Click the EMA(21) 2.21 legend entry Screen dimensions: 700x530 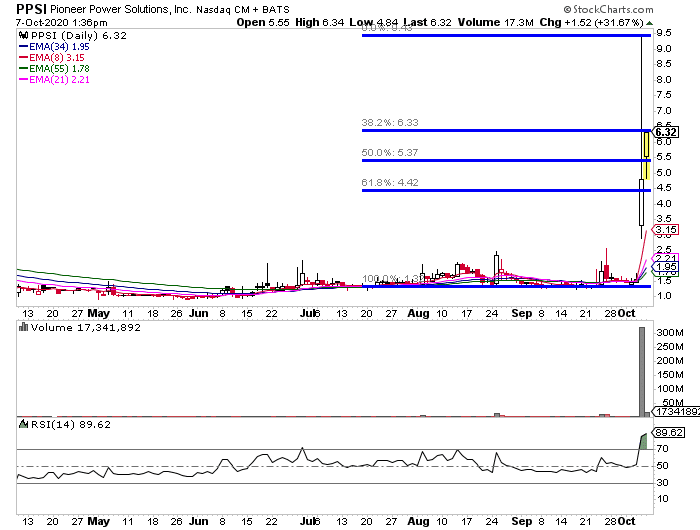pos(54,79)
